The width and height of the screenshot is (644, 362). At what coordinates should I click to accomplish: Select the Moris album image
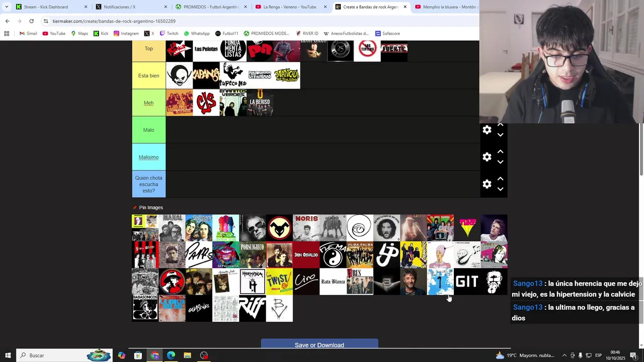[306, 228]
